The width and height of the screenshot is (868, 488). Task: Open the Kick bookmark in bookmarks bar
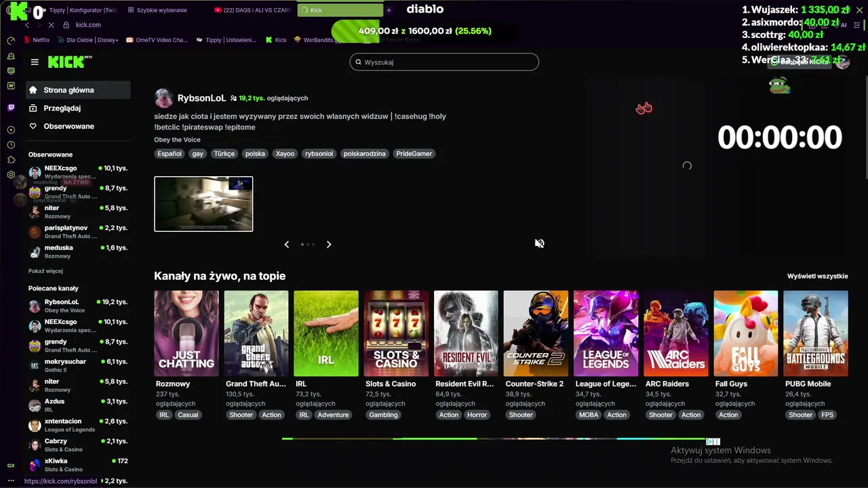[276, 40]
